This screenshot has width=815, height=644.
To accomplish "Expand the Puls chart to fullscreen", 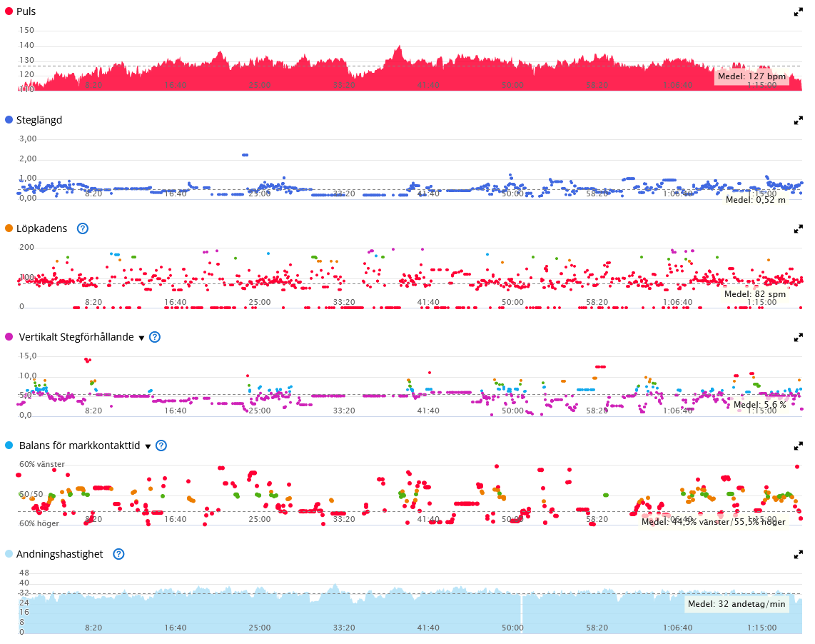I will [x=799, y=12].
